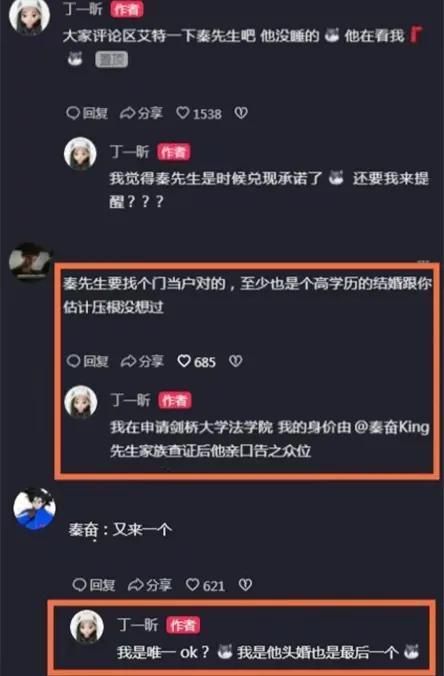Screen dimensions: 444x676
Task: Reply to the 685-likes comment
Action: click(x=88, y=361)
